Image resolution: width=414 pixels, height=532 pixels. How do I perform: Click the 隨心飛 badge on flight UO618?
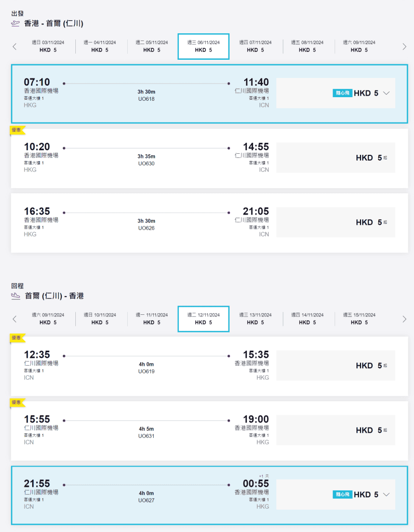[342, 94]
